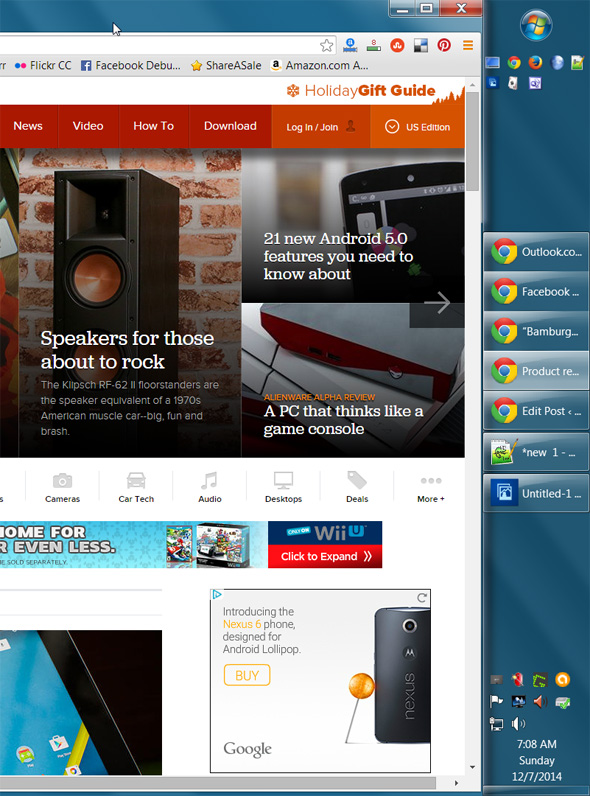Switch to the Facebook Chrome window
This screenshot has height=796, width=590.
tap(536, 291)
